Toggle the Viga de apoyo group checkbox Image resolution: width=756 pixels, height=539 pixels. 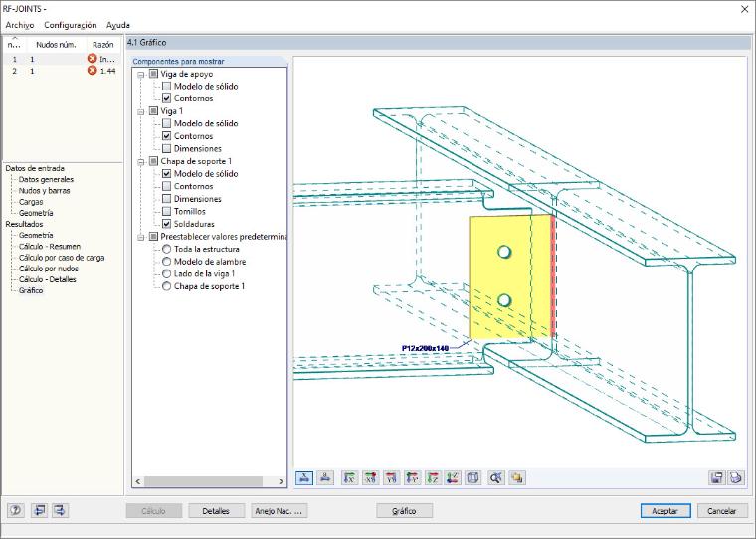153,74
